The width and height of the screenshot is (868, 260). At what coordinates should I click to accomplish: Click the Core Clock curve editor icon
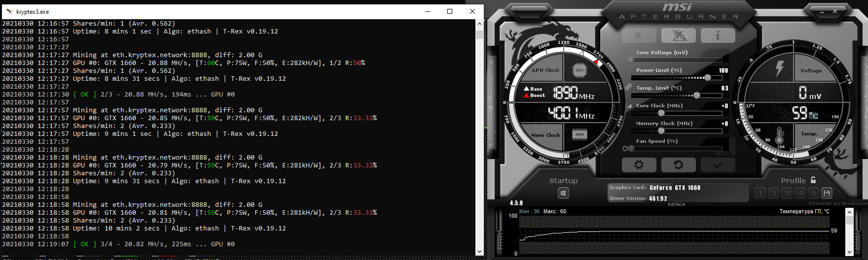629,106
